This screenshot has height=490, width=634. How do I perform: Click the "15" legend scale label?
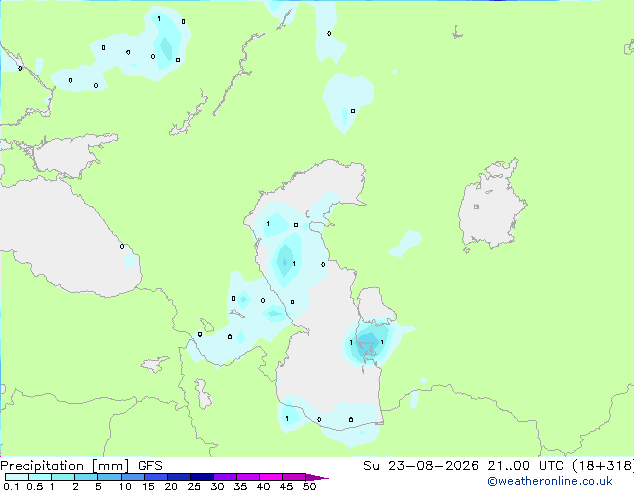coord(148,486)
